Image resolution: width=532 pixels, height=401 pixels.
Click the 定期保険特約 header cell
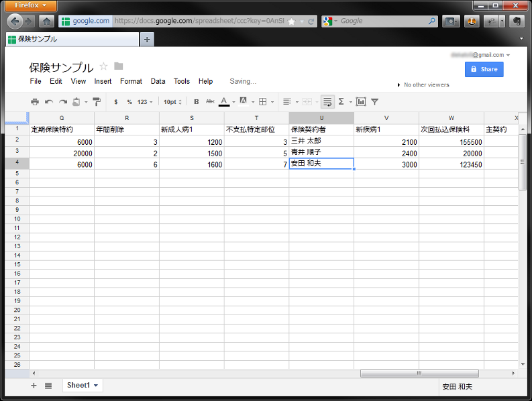coord(62,129)
